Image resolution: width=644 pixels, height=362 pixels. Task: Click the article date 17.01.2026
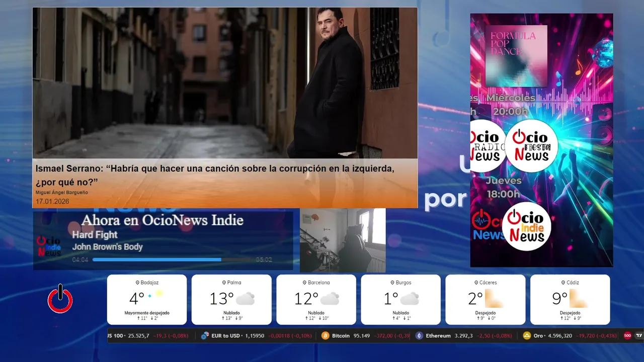(52, 202)
